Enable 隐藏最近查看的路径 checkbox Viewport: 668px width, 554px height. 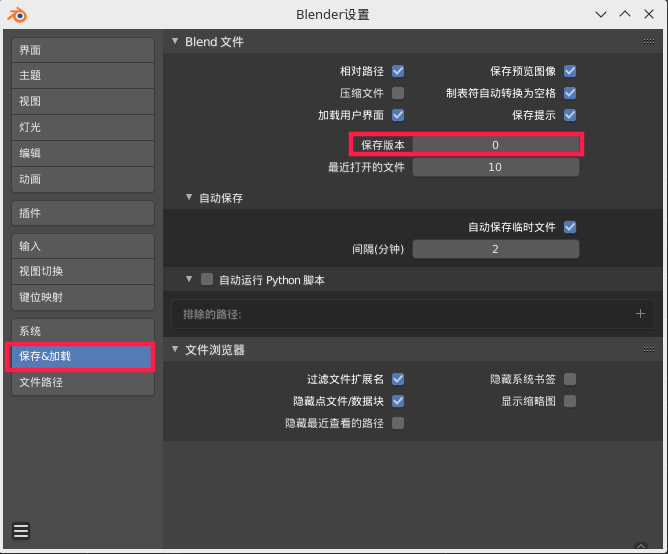[x=398, y=423]
